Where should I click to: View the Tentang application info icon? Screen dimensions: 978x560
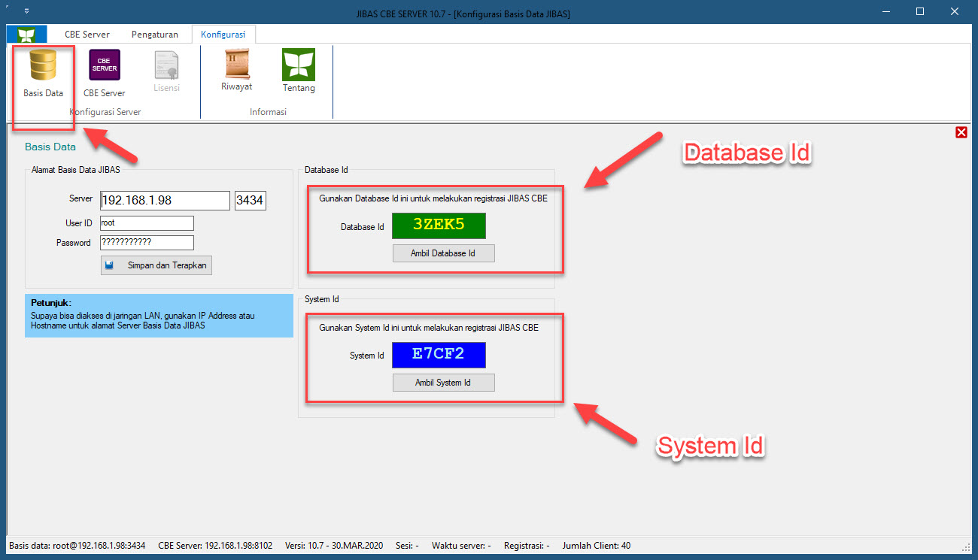(x=298, y=71)
